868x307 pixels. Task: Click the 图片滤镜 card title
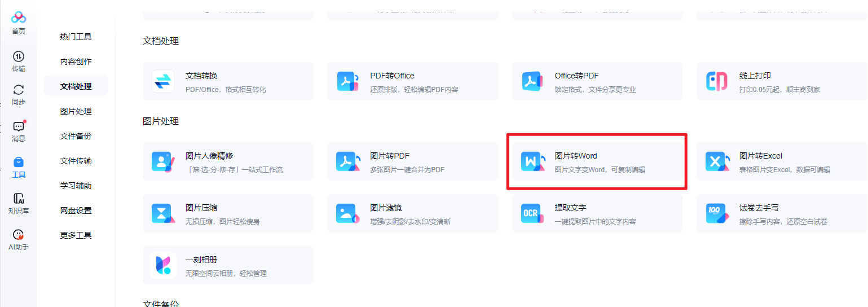(386, 208)
